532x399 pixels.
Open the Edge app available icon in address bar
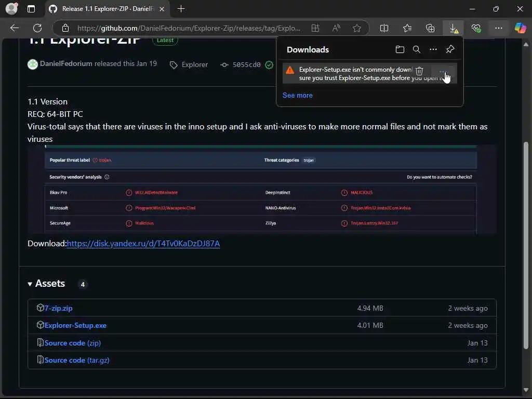click(315, 28)
